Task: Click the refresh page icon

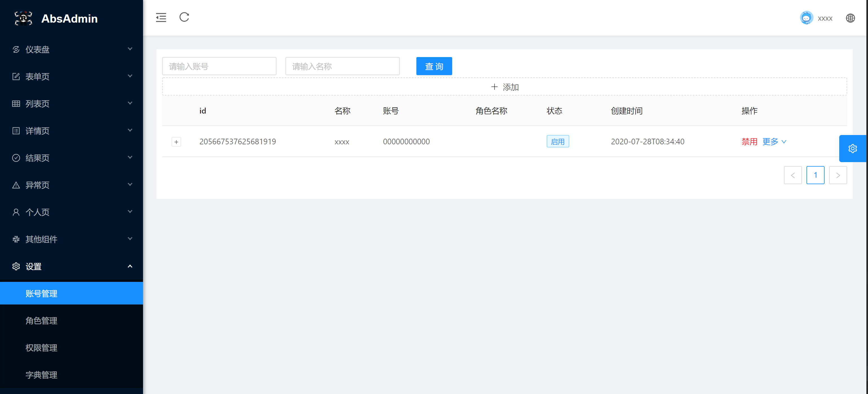Action: (x=184, y=17)
